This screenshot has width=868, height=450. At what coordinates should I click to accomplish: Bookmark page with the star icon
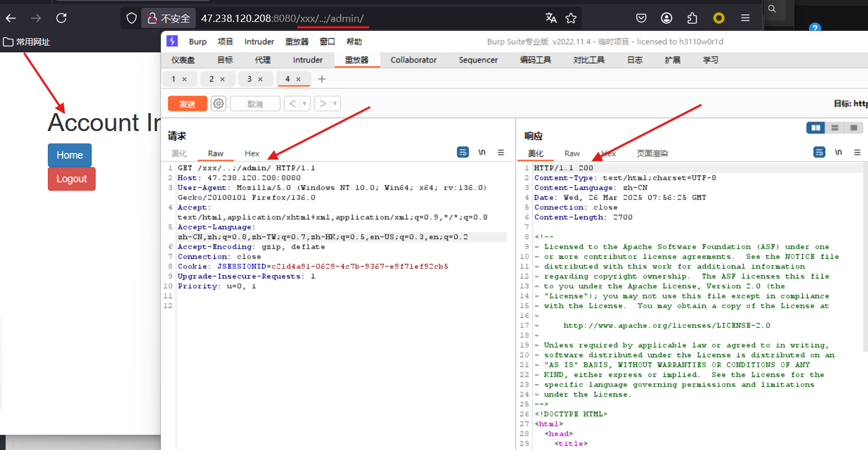[x=571, y=18]
